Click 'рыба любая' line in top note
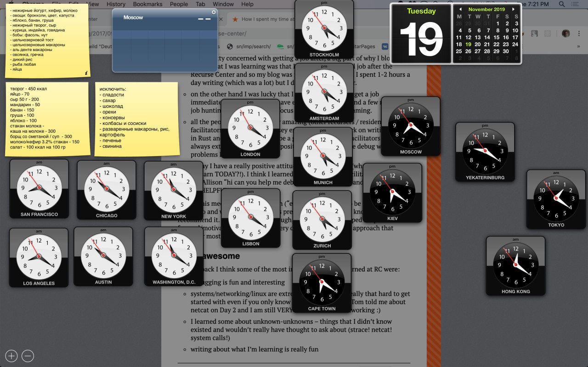This screenshot has height=367, width=588. [23, 64]
